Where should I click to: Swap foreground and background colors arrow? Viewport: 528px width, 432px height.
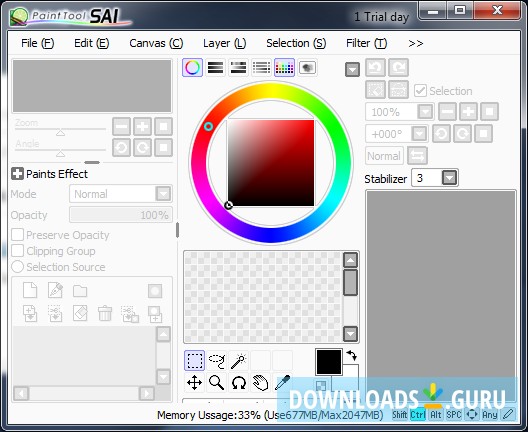click(352, 355)
